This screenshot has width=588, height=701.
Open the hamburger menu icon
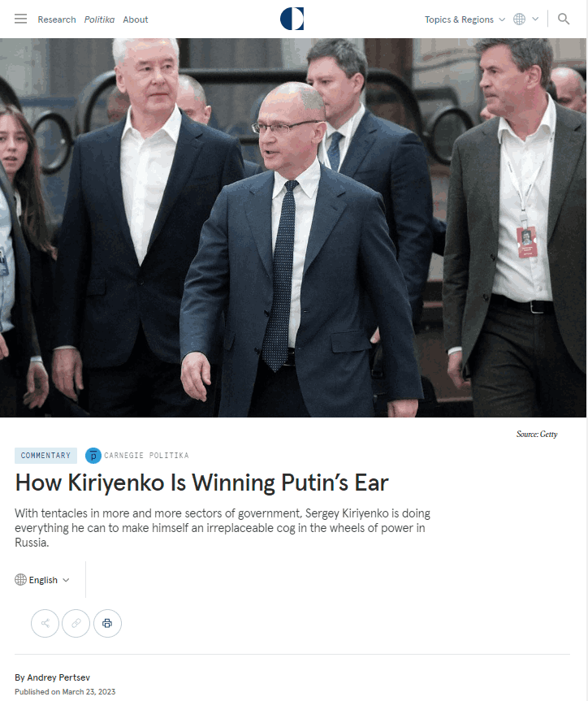click(20, 19)
